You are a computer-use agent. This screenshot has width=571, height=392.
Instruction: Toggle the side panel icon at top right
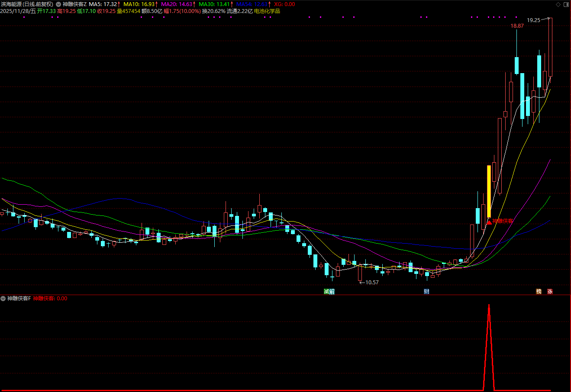[565, 4]
